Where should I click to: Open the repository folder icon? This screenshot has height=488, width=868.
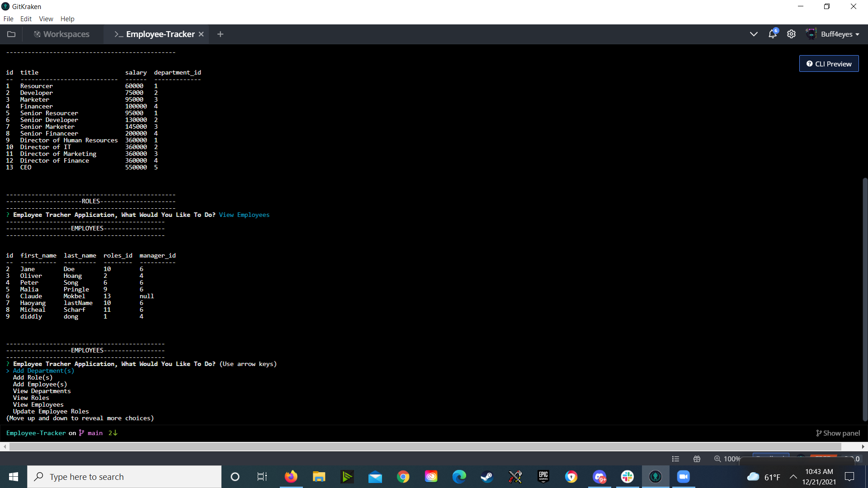11,34
